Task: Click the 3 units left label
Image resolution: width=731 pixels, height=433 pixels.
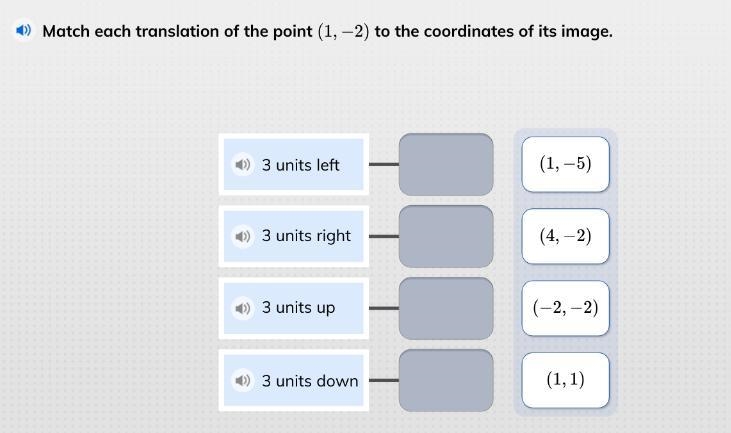Action: [300, 165]
